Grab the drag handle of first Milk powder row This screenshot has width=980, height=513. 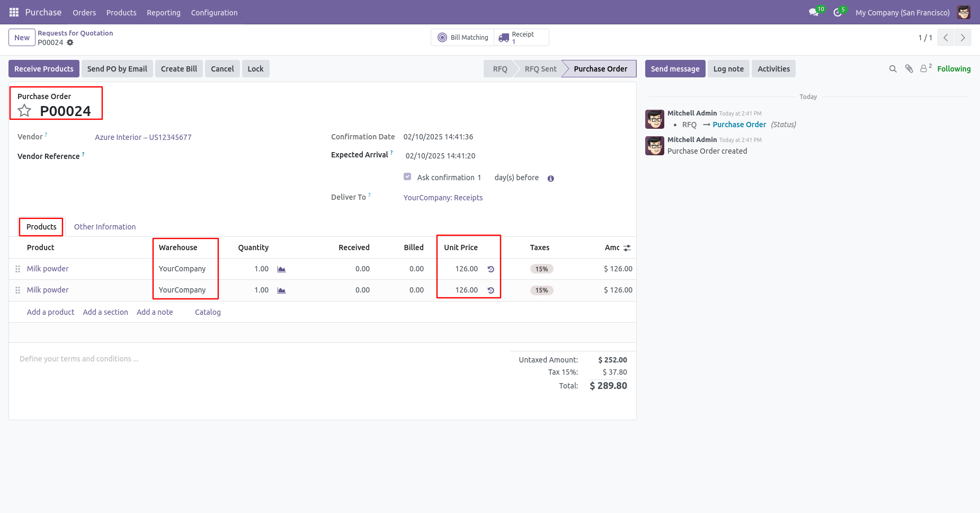coord(17,269)
